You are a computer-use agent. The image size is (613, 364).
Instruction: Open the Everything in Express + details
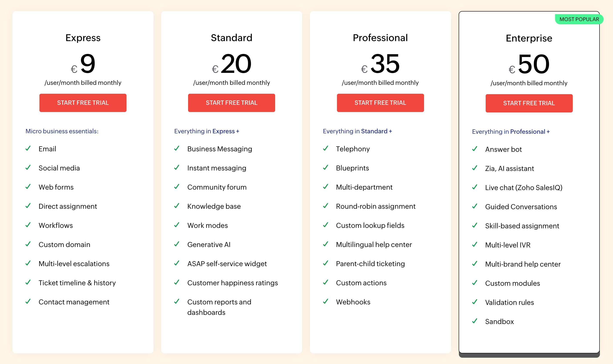click(x=207, y=131)
